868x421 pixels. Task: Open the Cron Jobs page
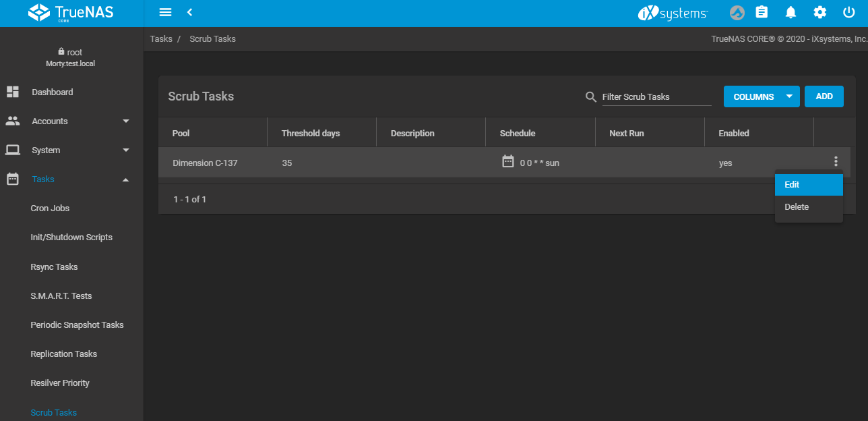[x=50, y=208]
